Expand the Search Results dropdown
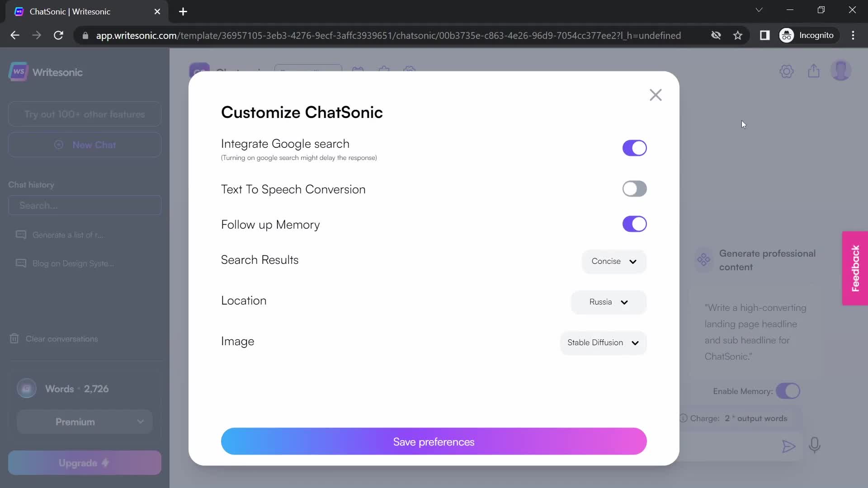The height and width of the screenshot is (488, 868). pos(614,261)
